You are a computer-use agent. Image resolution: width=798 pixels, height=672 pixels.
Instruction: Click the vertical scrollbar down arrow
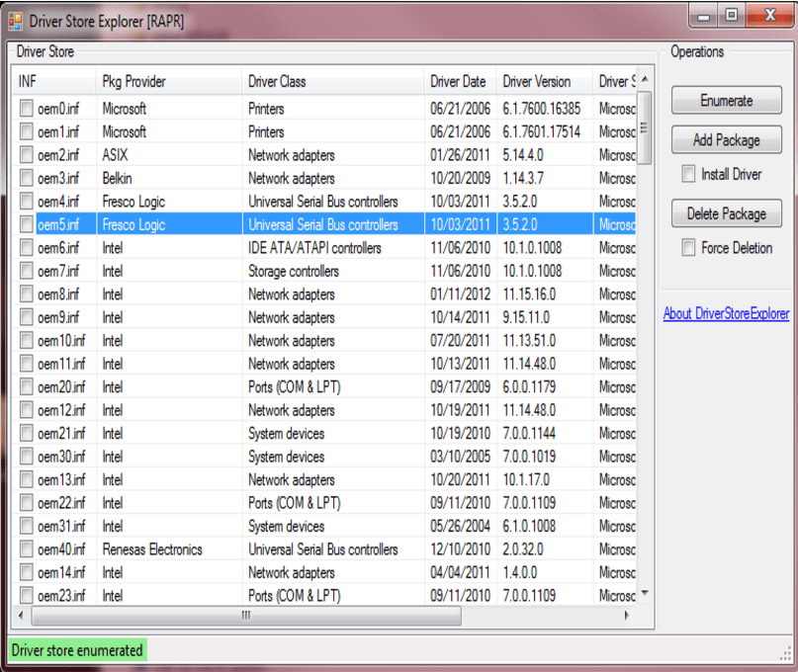coord(645,593)
